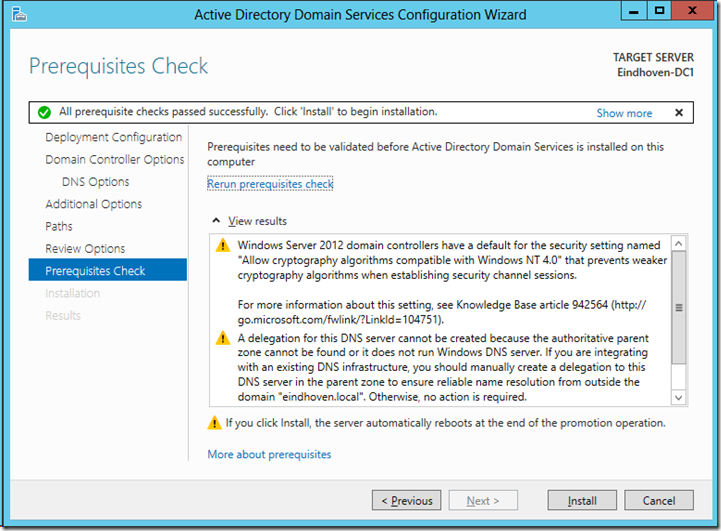Click the disabled Installation step
The image size is (721, 531).
pyautogui.click(x=73, y=293)
